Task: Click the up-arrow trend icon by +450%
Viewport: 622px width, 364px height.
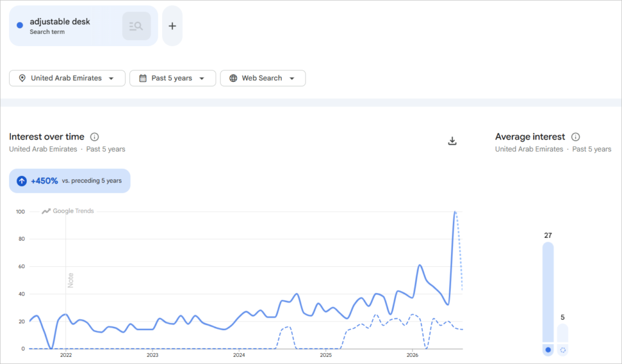Action: coord(21,181)
